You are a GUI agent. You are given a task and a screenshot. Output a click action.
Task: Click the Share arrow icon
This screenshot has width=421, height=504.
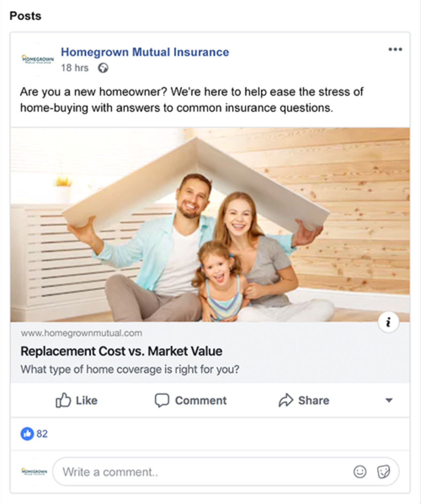point(286,400)
